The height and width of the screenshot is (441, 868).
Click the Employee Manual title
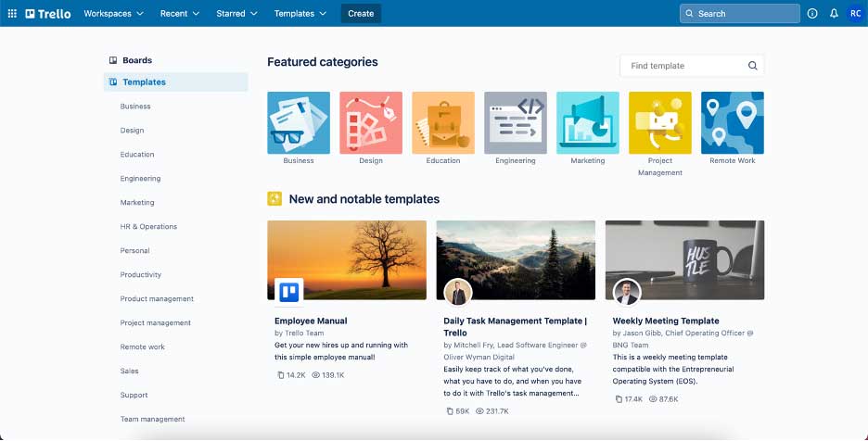pyautogui.click(x=311, y=321)
